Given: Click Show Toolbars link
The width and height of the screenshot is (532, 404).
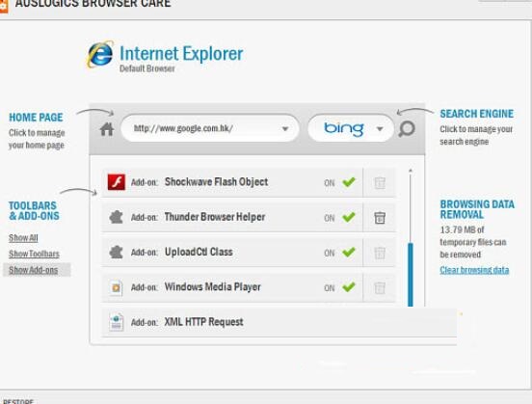Looking at the screenshot, I should coord(34,254).
